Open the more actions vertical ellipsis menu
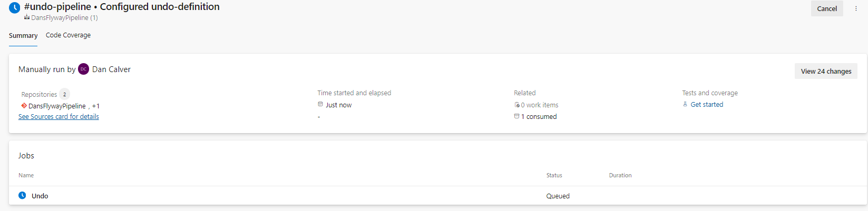Screen dimensions: 868x211 (856, 8)
